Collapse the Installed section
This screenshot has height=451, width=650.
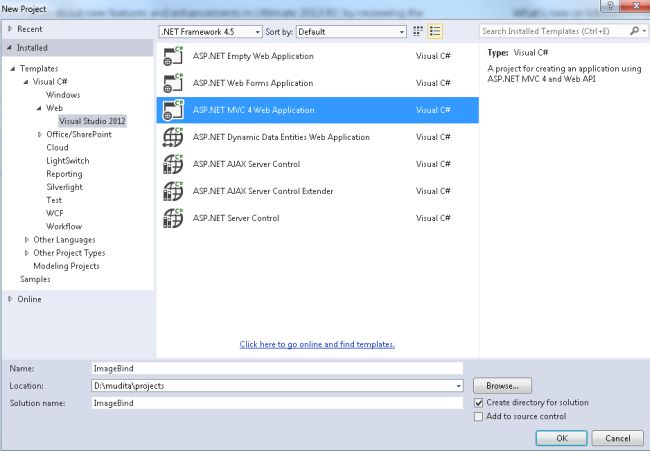pyautogui.click(x=9, y=48)
